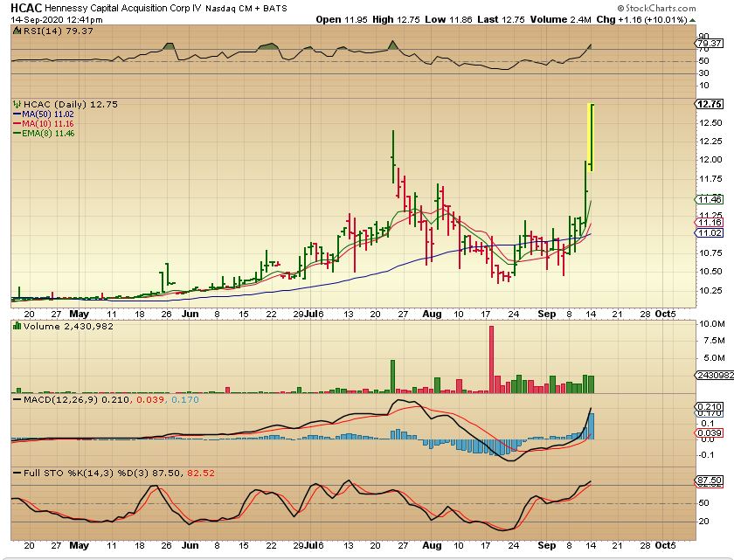Viewport: 734px width, 560px height.
Task: Click the red 82.52 stochastic %D value
Action: coord(201,473)
